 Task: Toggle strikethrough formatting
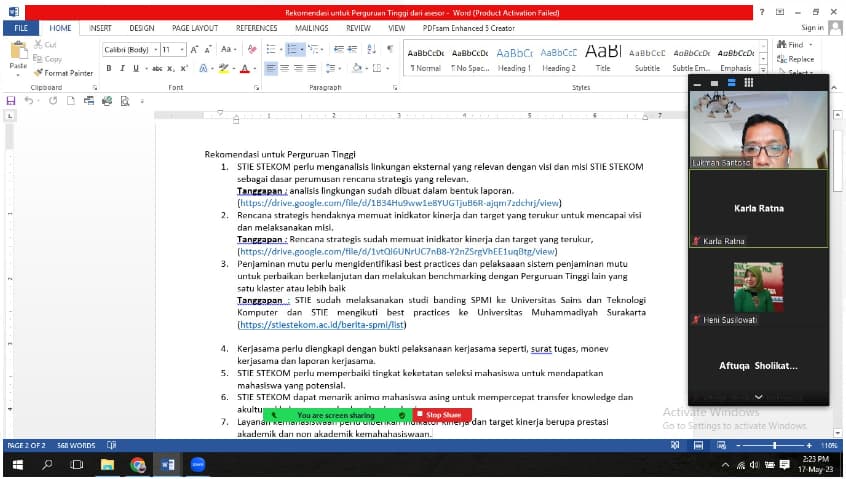[156, 69]
